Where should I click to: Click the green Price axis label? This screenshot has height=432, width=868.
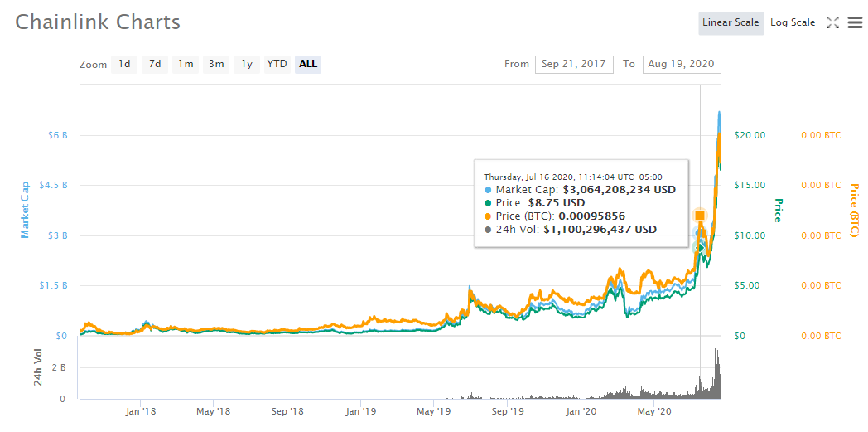pos(777,211)
